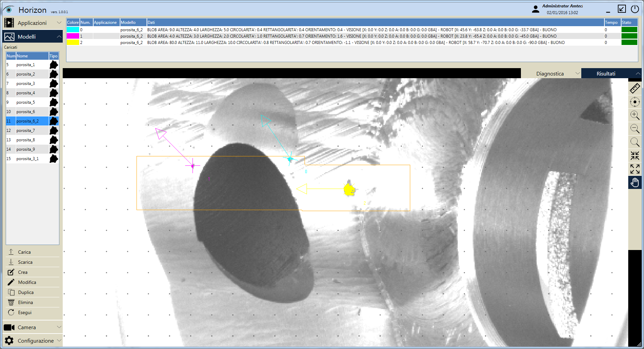The height and width of the screenshot is (349, 644).
Task: Click the Dati column header
Action: (375, 22)
